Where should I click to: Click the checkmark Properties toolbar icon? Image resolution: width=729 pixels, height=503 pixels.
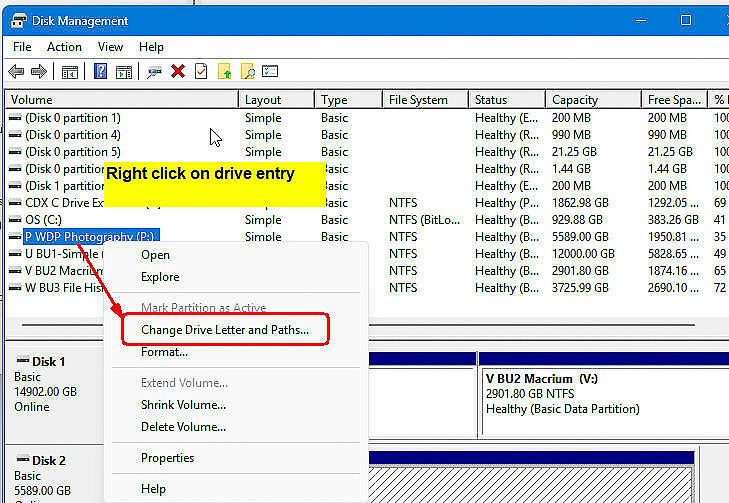point(201,71)
